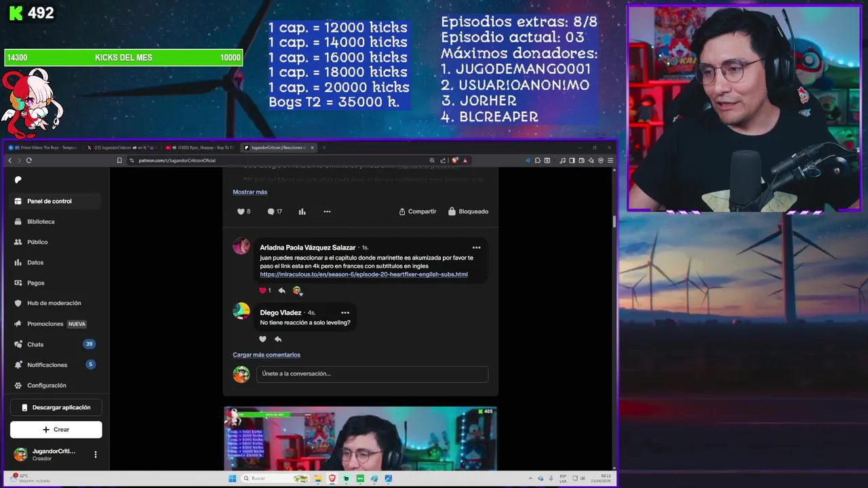Reply to Ariadna Paola's comment

281,291
